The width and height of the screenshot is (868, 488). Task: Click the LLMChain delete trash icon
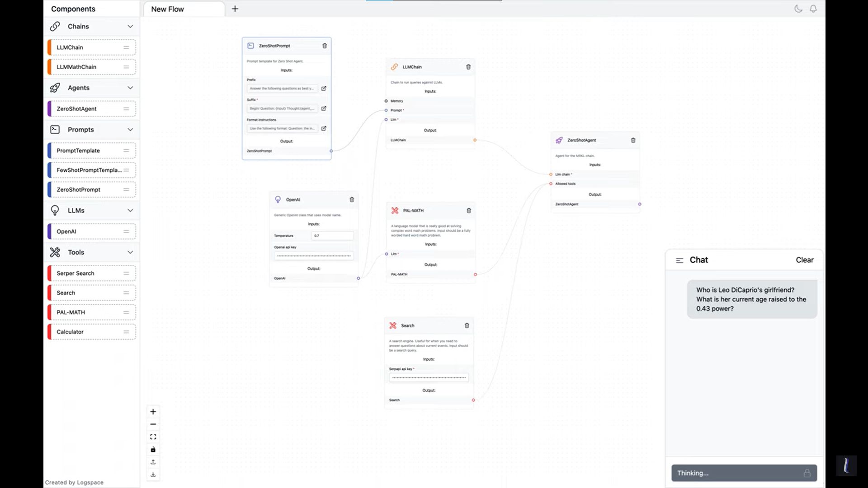click(x=468, y=67)
